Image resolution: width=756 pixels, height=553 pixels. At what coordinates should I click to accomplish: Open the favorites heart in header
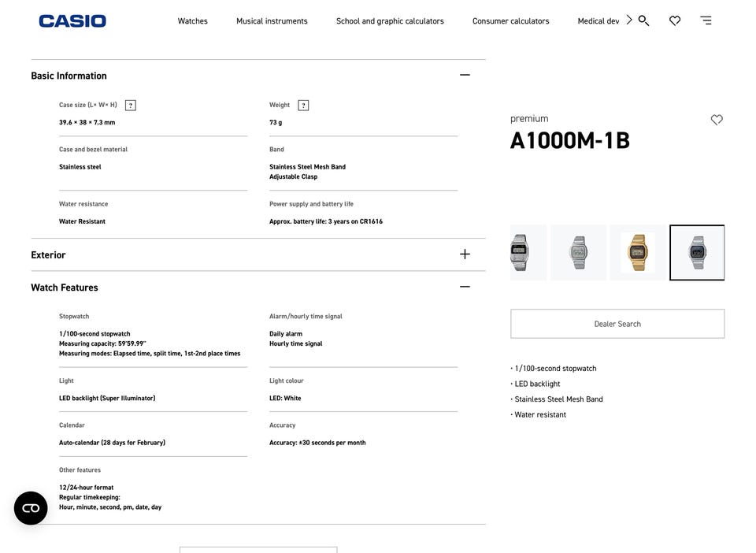(x=675, y=20)
